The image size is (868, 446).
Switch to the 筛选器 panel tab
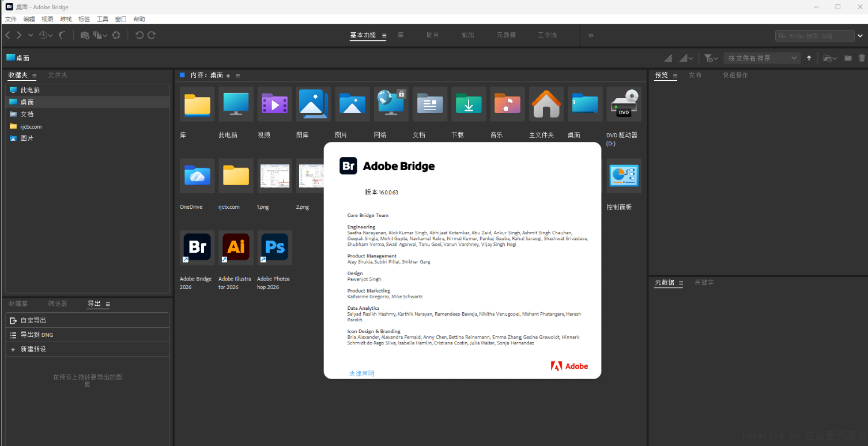(58, 303)
